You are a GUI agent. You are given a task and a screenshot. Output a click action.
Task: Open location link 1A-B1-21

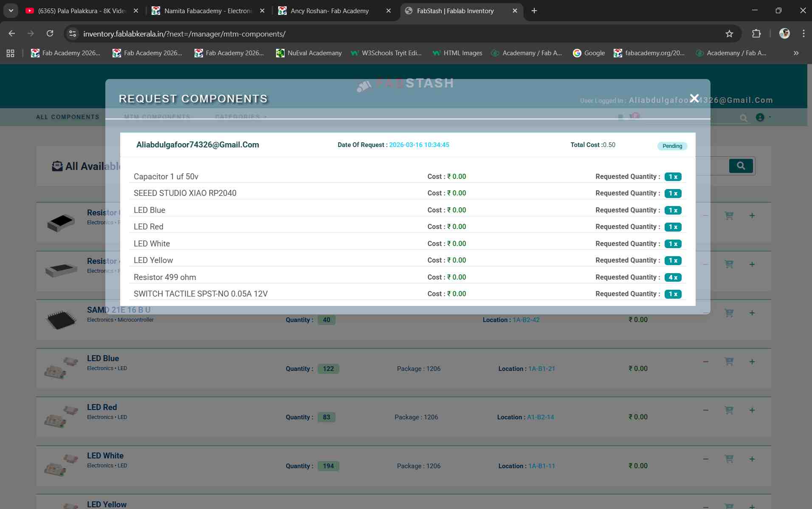coord(541,369)
